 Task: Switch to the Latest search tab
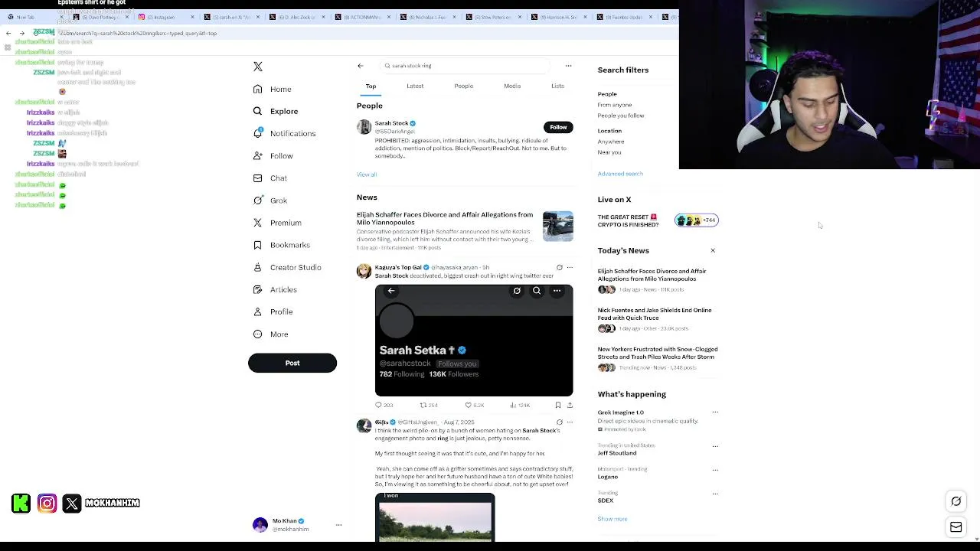415,86
